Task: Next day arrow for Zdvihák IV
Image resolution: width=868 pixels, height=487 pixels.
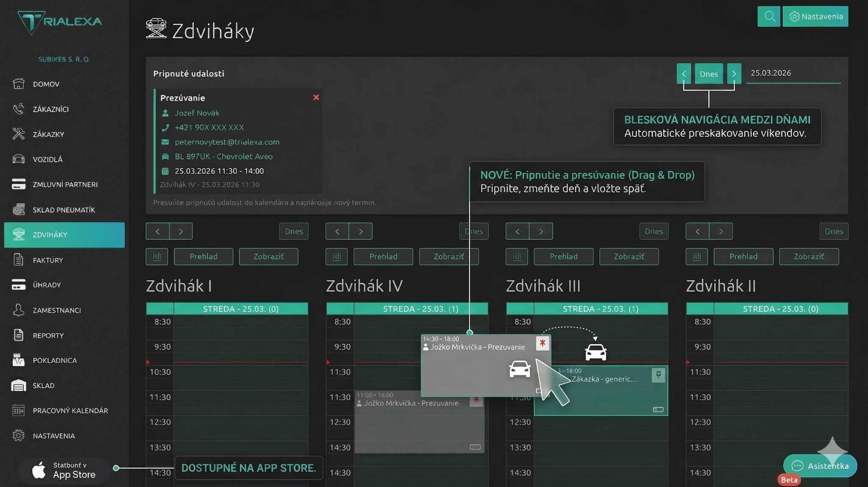Action: point(361,231)
